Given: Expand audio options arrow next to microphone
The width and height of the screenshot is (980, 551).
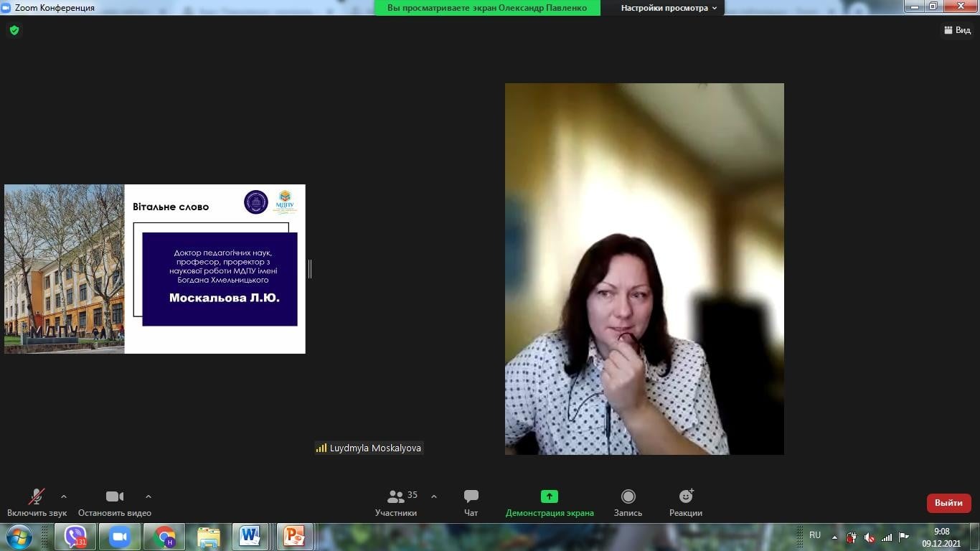Looking at the screenshot, I should (x=64, y=496).
